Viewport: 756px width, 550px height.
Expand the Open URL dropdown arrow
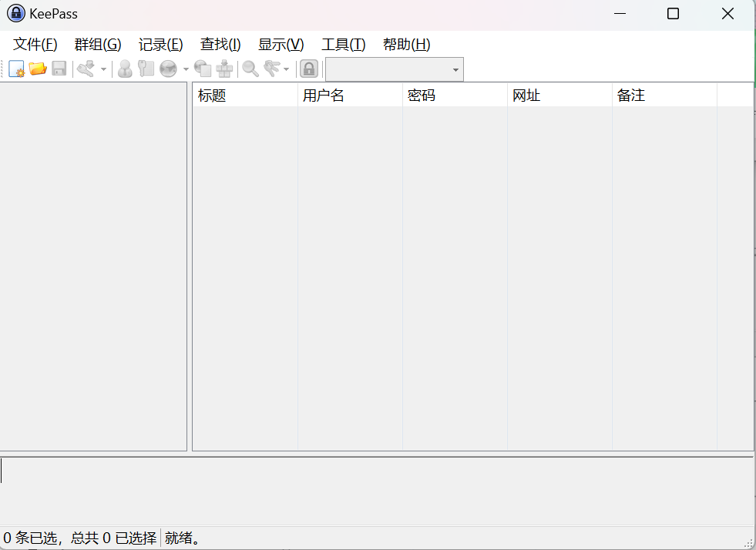[x=186, y=69]
